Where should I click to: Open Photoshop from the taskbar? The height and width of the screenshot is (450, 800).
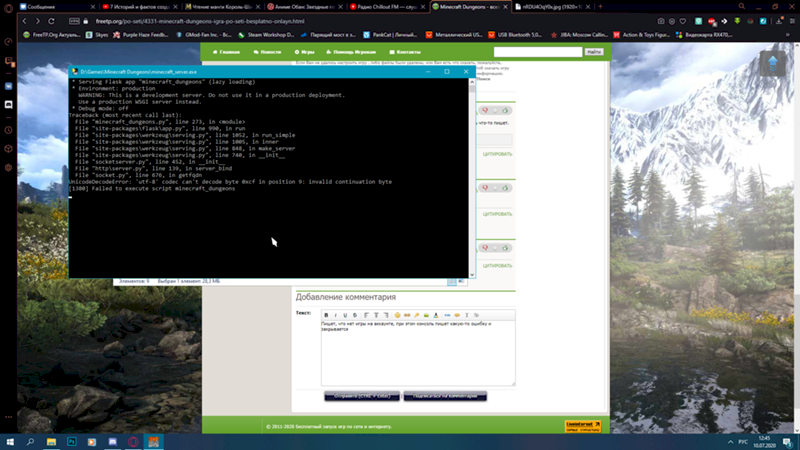71,442
